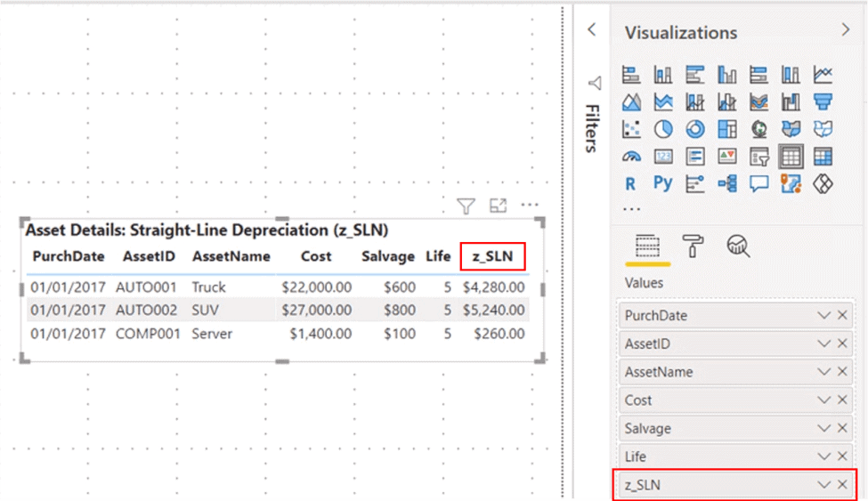Select the Shape map visual
This screenshot has height=501, width=868.
(x=823, y=129)
